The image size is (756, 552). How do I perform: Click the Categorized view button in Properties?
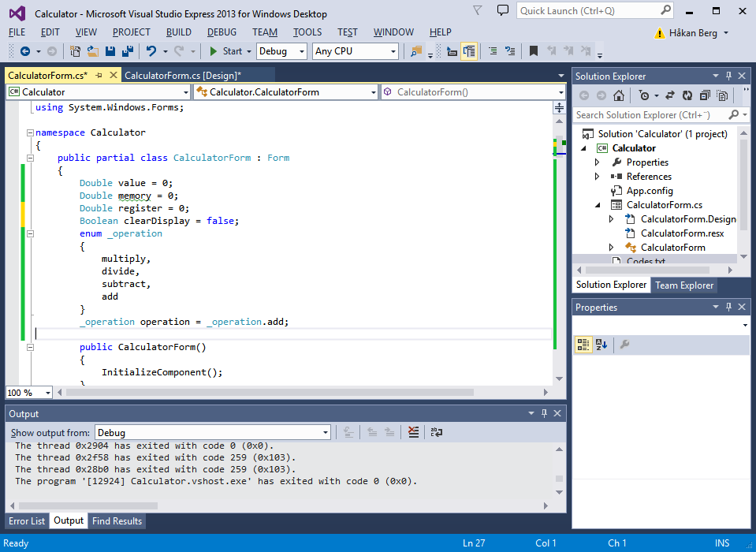pyautogui.click(x=583, y=345)
